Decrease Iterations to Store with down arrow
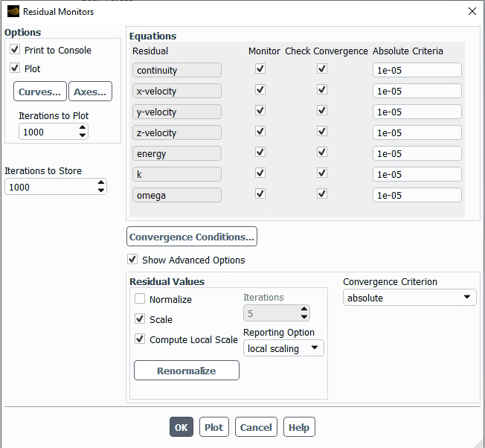 point(101,191)
